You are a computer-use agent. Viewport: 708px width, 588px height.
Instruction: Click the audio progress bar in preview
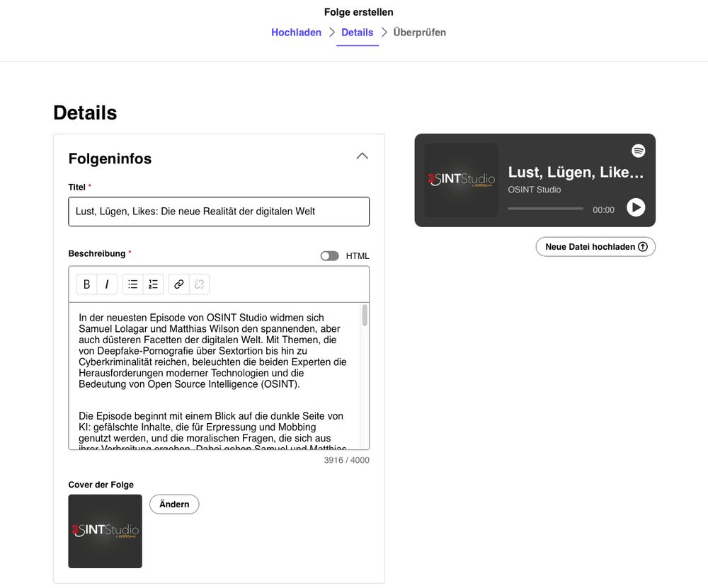(x=545, y=209)
